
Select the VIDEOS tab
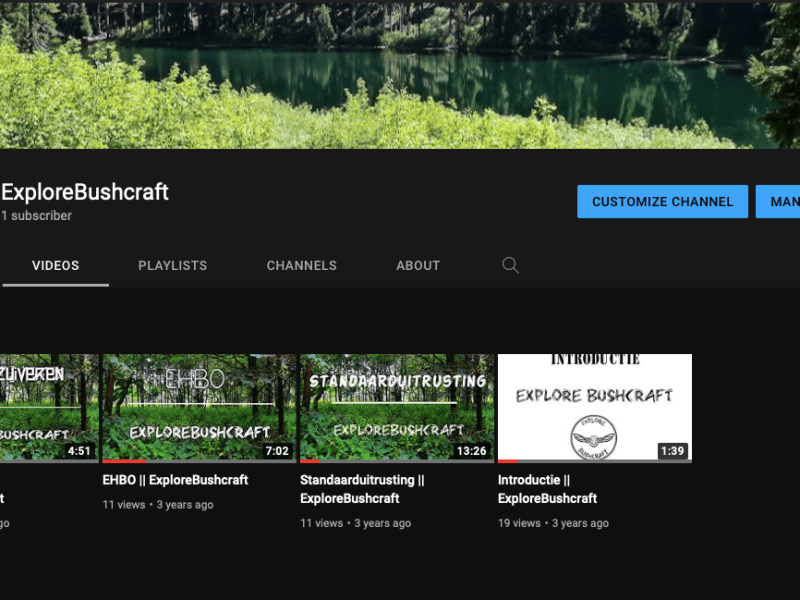[55, 265]
